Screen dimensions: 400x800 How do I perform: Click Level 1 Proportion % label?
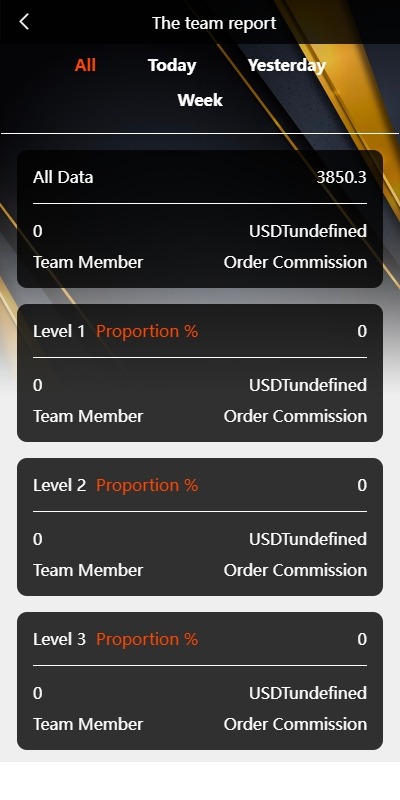click(x=147, y=332)
